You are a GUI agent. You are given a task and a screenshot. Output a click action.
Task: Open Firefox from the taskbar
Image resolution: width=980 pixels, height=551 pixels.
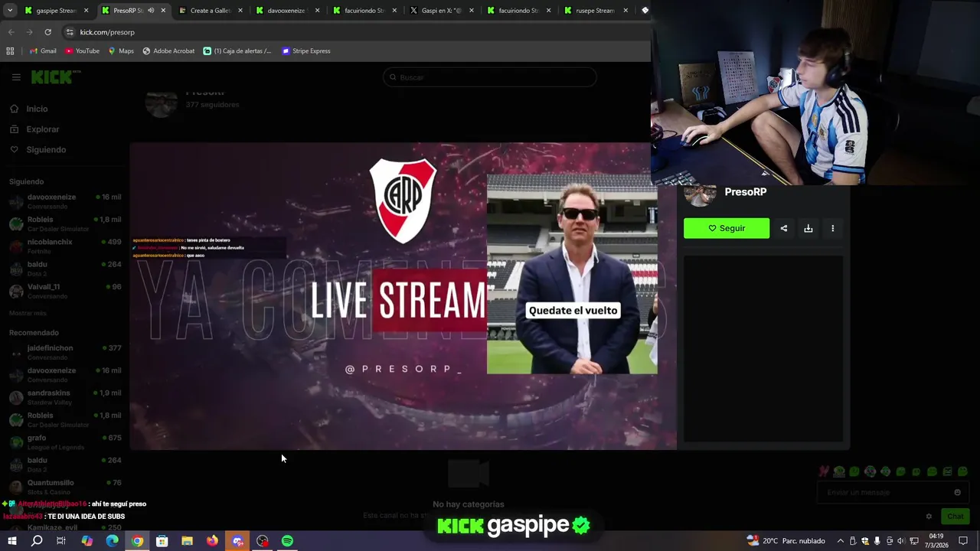[x=212, y=541]
